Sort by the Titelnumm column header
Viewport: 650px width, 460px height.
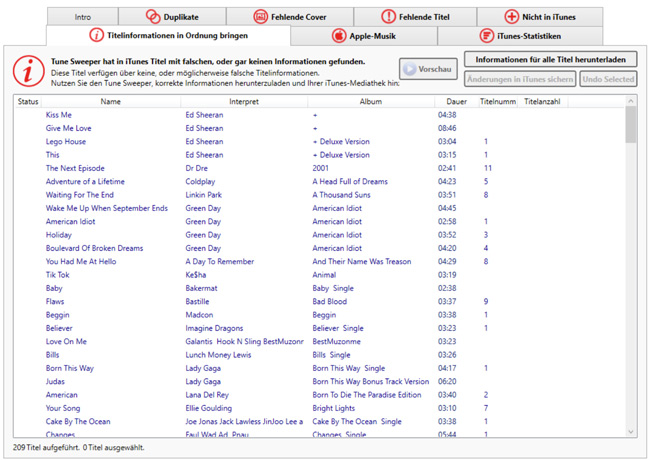click(x=498, y=102)
